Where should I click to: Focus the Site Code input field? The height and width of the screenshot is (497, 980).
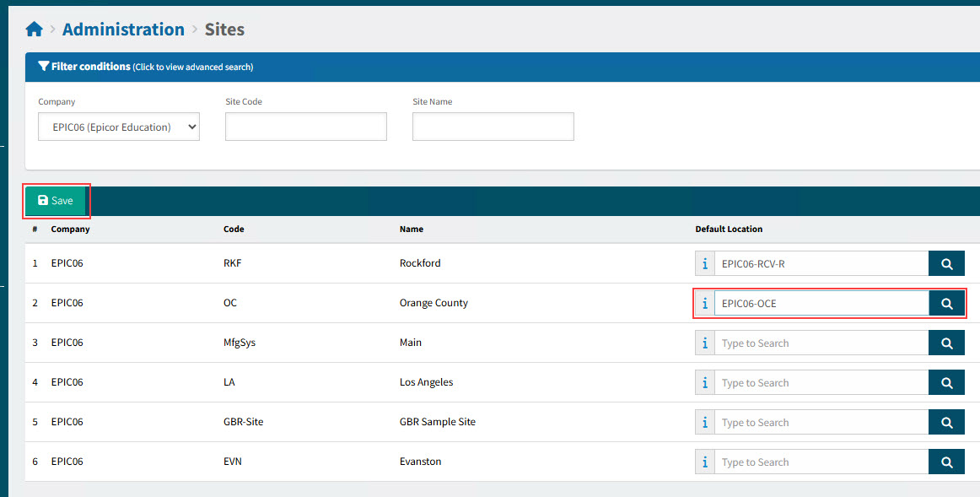coord(305,127)
